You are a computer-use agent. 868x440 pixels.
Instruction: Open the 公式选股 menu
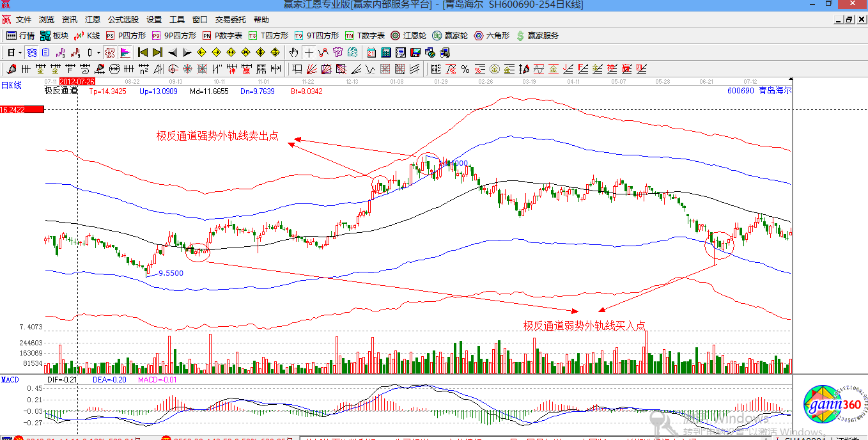(x=123, y=20)
